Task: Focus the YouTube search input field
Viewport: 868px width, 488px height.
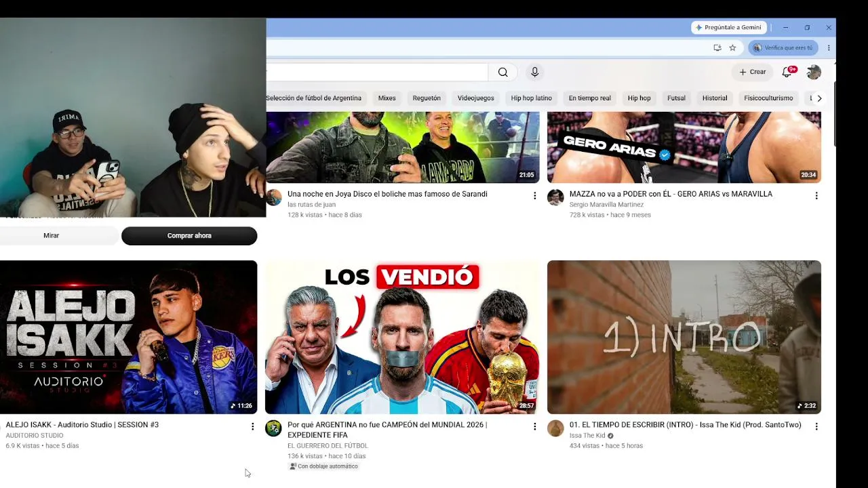Action: tap(377, 73)
